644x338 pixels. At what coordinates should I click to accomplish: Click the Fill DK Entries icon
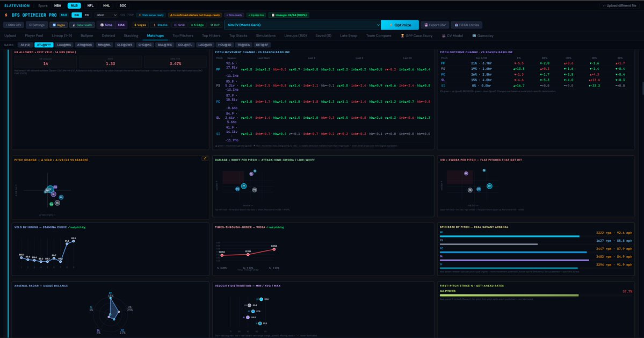coord(456,25)
